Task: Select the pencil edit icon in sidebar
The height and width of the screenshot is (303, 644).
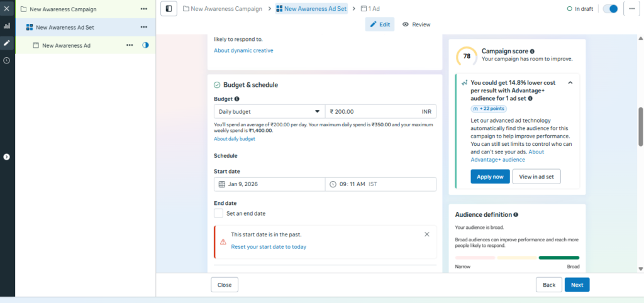Action: pos(7,43)
